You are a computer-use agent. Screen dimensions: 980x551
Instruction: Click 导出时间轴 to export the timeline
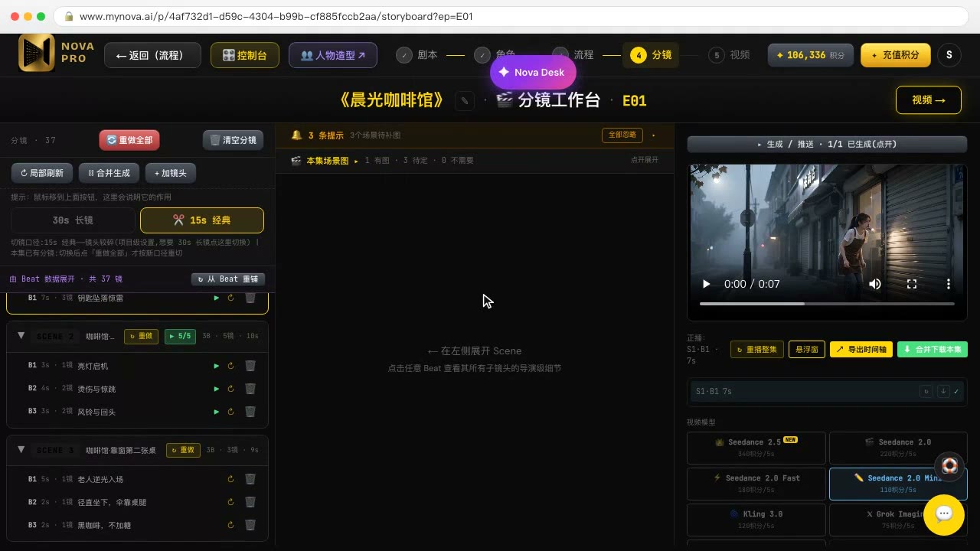(x=861, y=350)
